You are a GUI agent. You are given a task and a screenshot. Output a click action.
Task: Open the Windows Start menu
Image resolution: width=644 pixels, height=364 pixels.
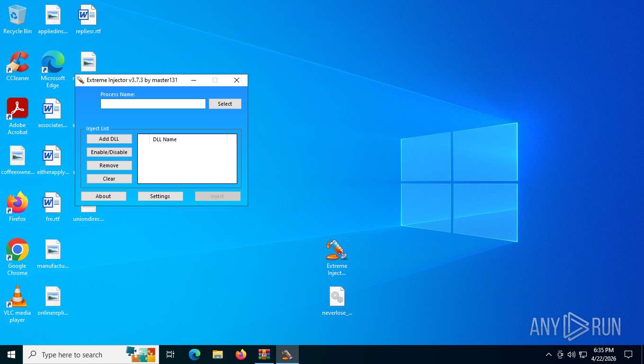[11, 355]
